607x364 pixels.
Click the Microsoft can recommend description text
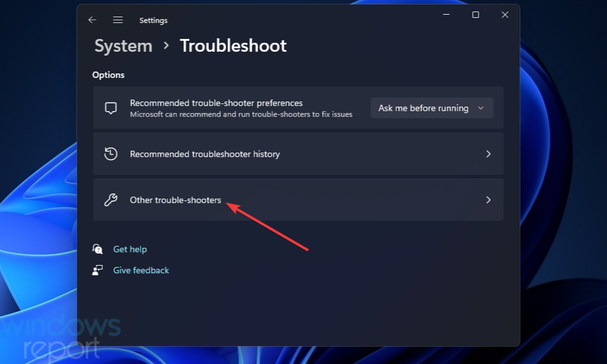tap(241, 114)
